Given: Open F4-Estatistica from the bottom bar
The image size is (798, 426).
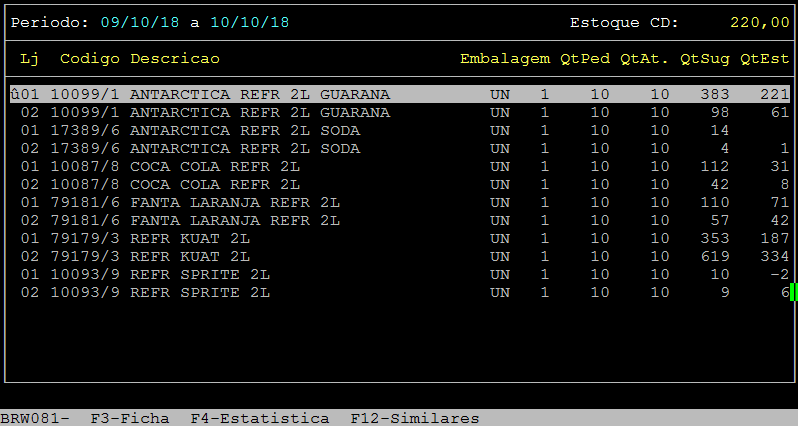Looking at the screenshot, I should pos(260,418).
